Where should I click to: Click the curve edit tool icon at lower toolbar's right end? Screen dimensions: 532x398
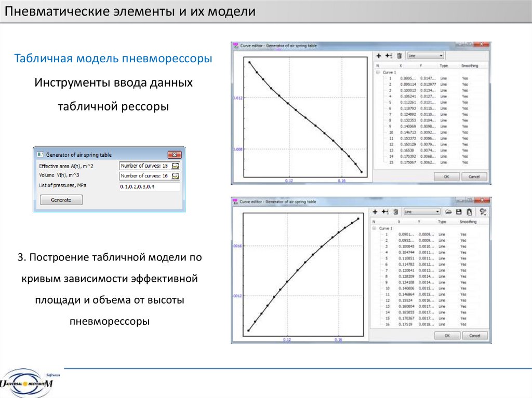pyautogui.click(x=483, y=212)
